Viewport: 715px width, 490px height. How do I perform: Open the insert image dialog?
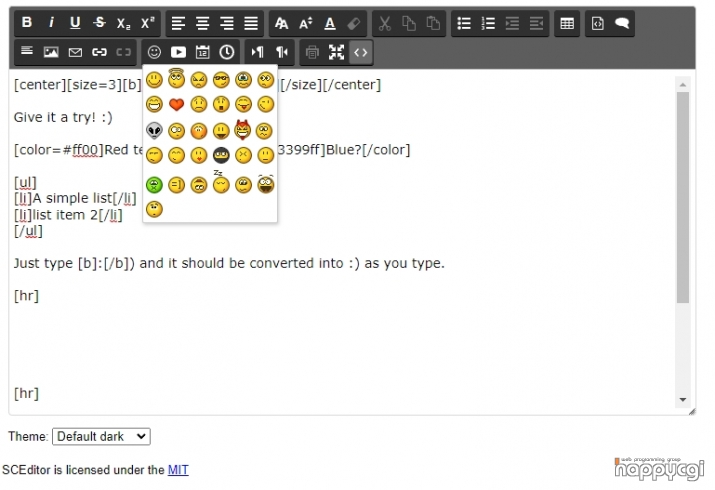(x=51, y=52)
